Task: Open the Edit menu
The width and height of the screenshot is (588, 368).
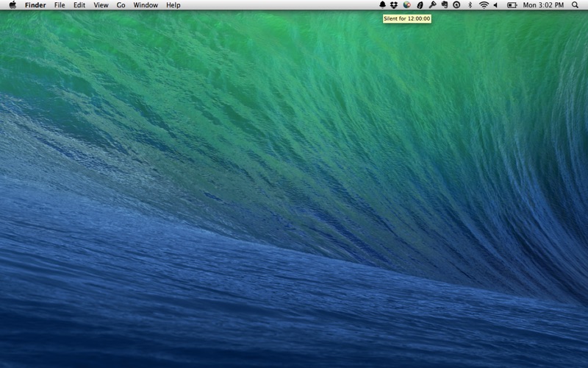Action: (x=79, y=5)
